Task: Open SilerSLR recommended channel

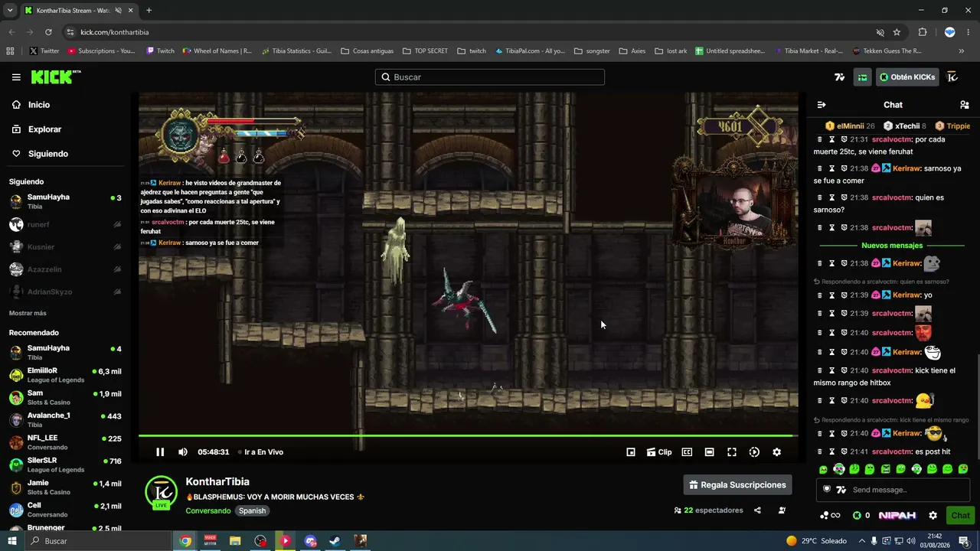Action: click(65, 465)
